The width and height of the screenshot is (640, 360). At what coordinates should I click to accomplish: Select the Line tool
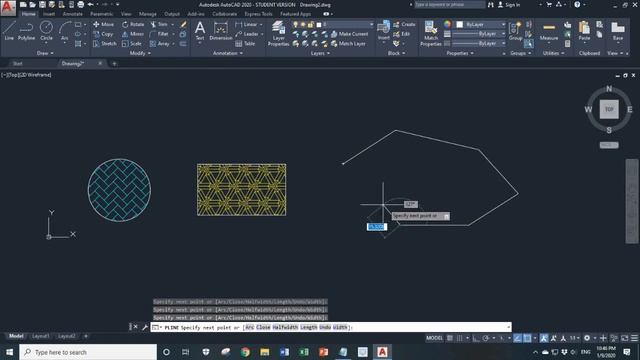[9, 31]
